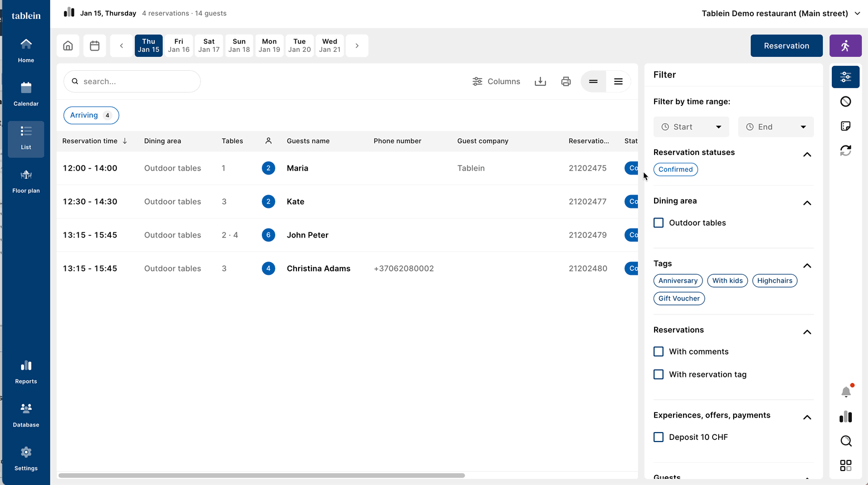
Task: Click the walk-in guest icon button
Action: tap(845, 46)
